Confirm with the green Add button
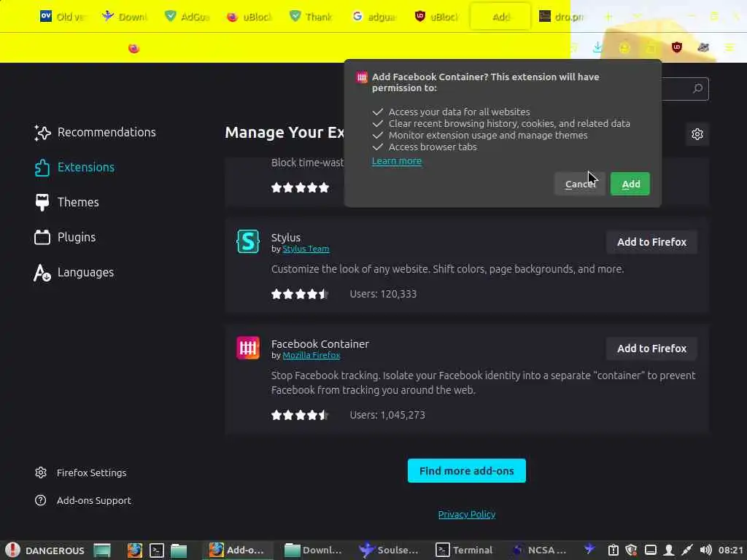Screen dimensions: 747x560 (630, 184)
